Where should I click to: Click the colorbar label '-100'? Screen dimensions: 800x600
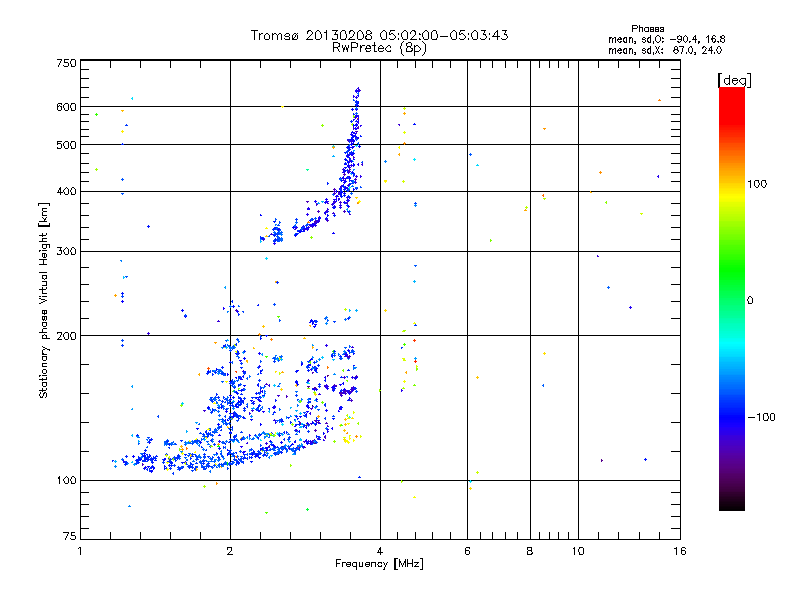[761, 417]
